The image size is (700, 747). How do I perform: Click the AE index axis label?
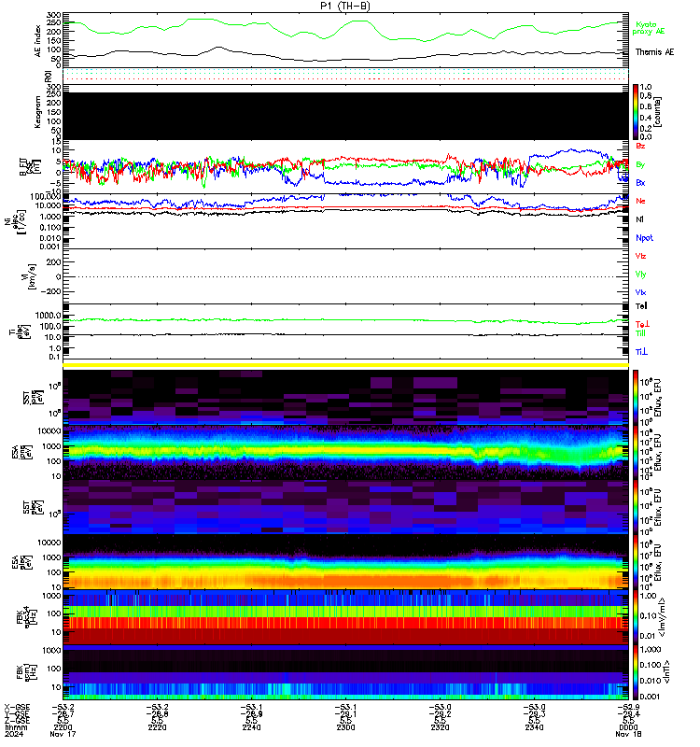(x=38, y=41)
